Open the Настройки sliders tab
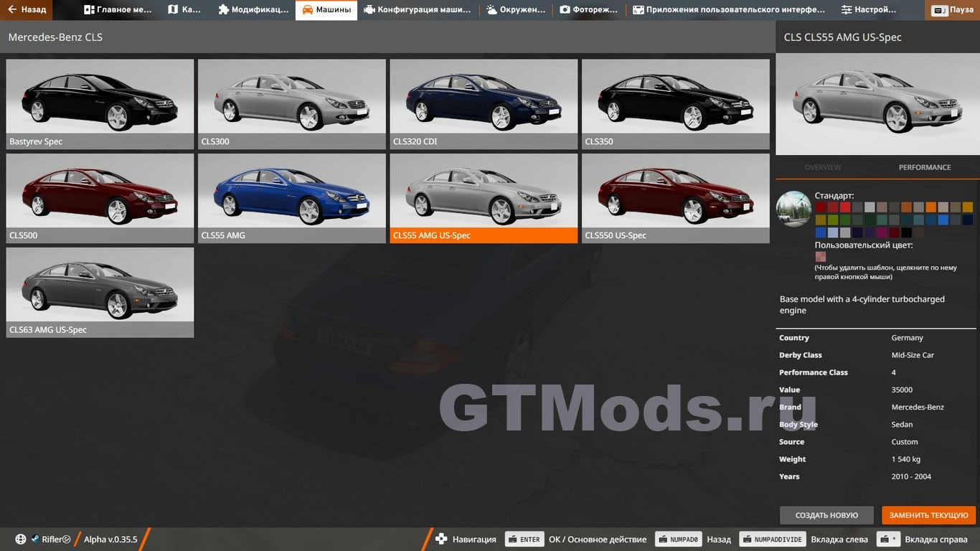980x551 pixels. (x=869, y=10)
